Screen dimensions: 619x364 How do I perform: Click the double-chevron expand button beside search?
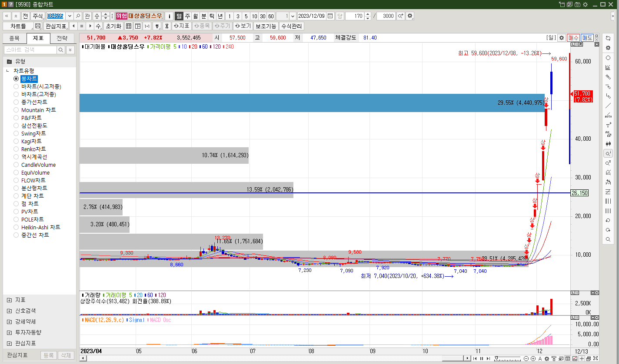(x=70, y=50)
